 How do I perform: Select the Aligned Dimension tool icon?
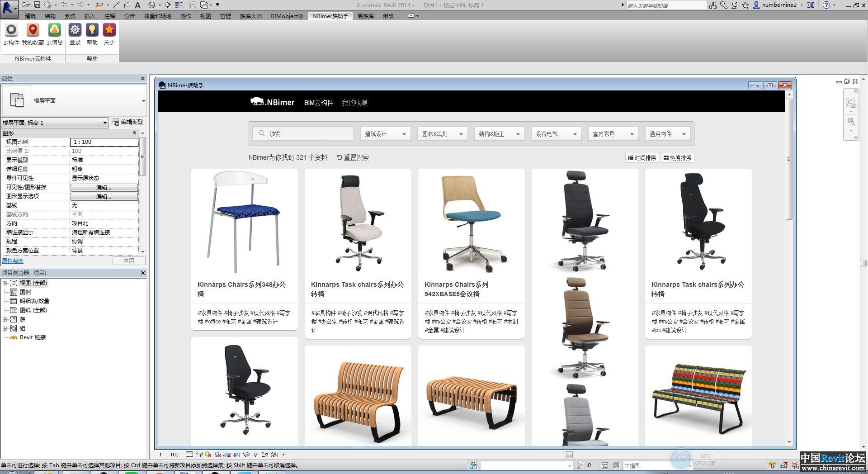click(x=116, y=5)
